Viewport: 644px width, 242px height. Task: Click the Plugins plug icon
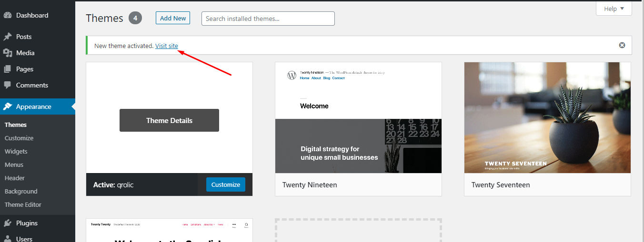pyautogui.click(x=8, y=223)
